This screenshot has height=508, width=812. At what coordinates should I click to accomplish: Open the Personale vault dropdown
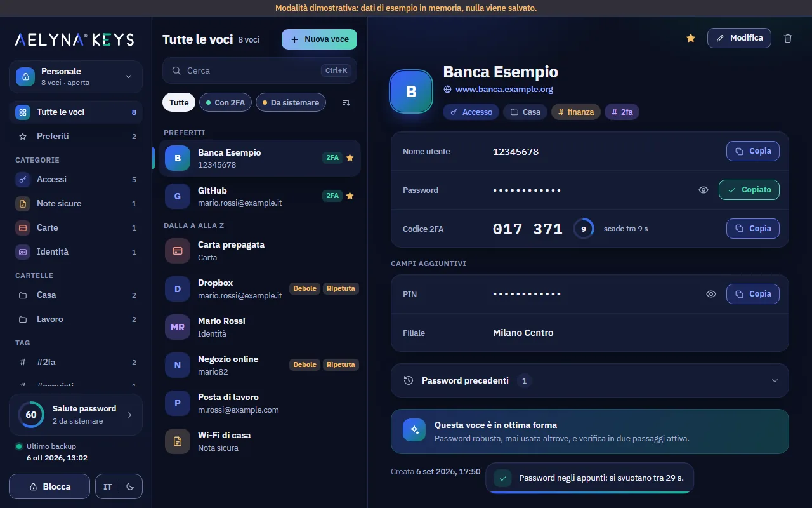coord(76,77)
